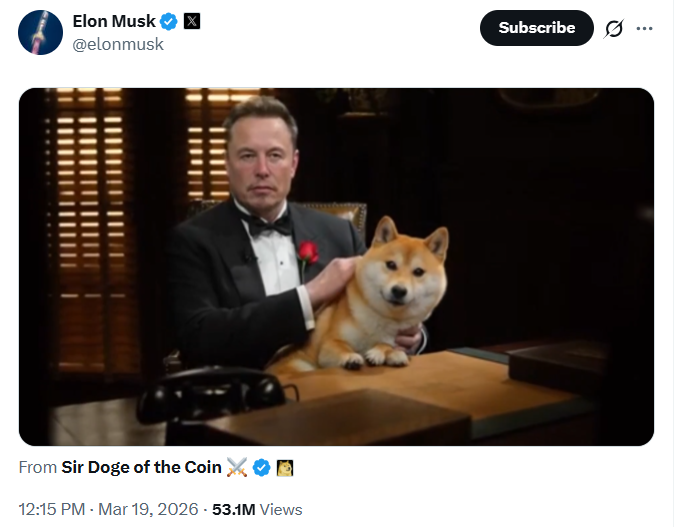Open the rocket profile avatar
Screen dimensions: 674x527
[x=41, y=32]
